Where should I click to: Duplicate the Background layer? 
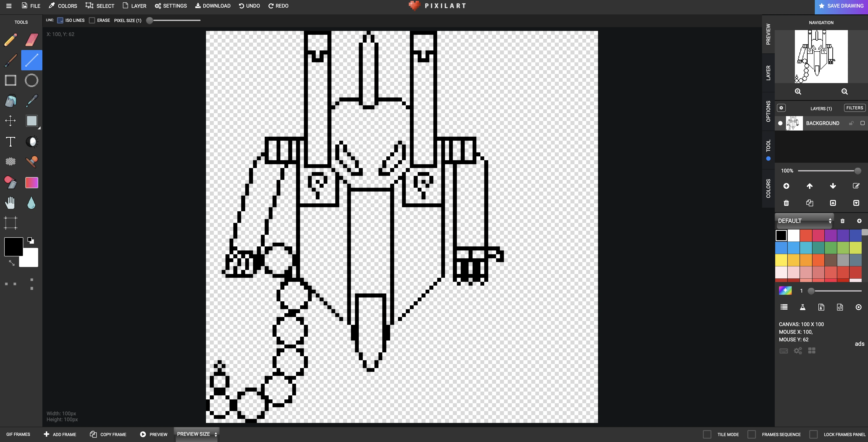pyautogui.click(x=810, y=203)
